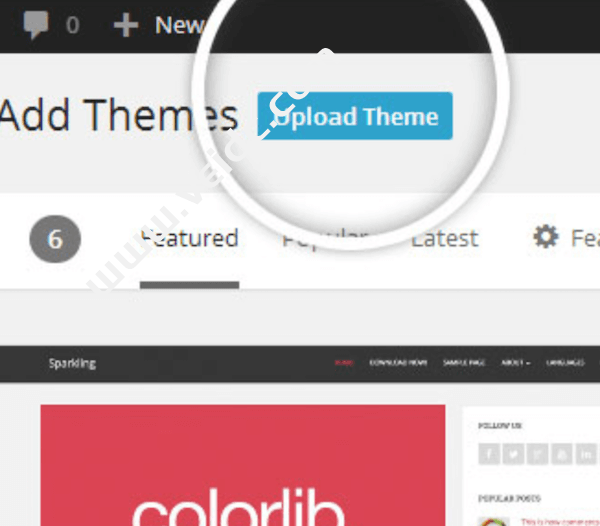Click the plus New icon in admin bar
The height and width of the screenshot is (526, 600).
[x=126, y=25]
